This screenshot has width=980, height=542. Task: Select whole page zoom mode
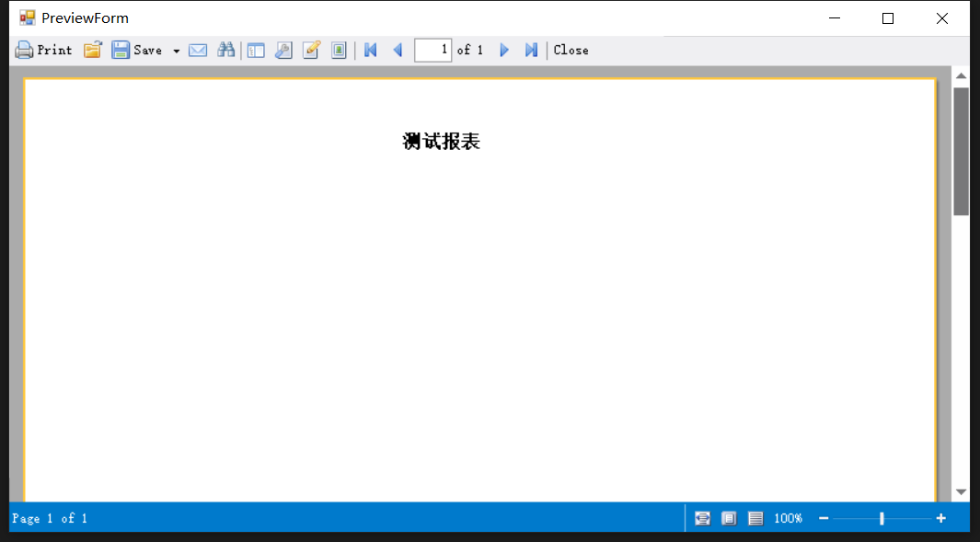[729, 519]
